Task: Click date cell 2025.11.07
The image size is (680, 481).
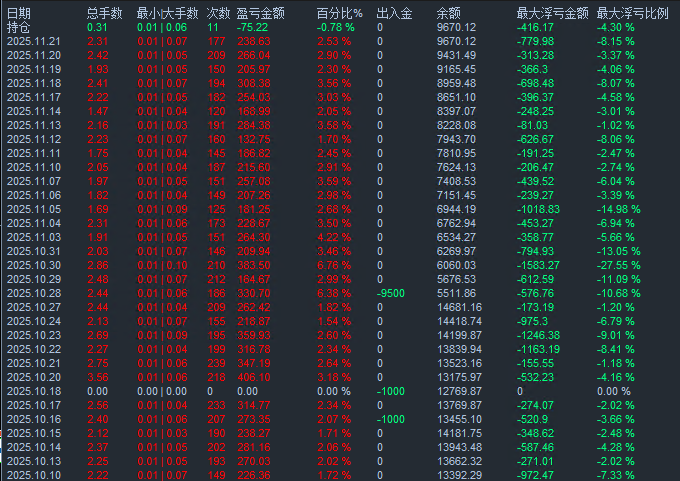Action: (x=34, y=181)
